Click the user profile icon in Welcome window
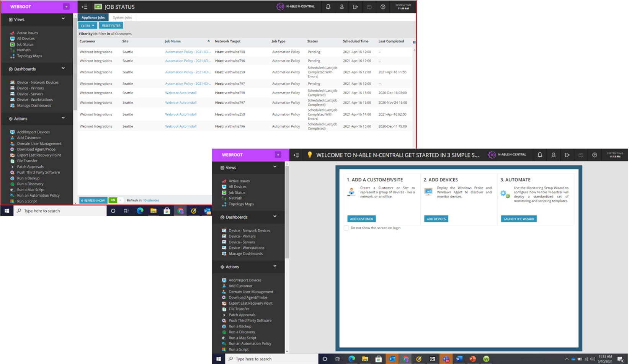 pyautogui.click(x=554, y=155)
